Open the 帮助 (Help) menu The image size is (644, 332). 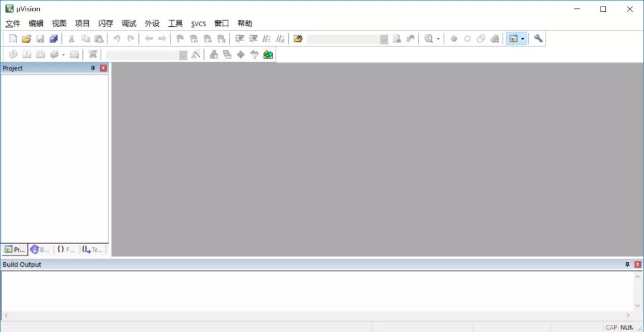click(245, 23)
